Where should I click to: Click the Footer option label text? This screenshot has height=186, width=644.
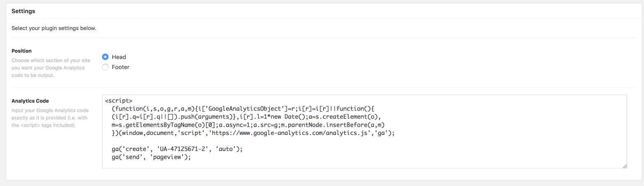(120, 67)
